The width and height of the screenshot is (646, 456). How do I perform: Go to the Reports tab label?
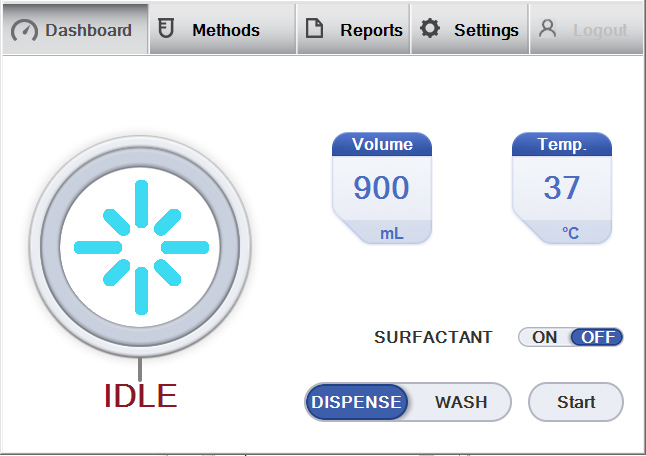371,30
